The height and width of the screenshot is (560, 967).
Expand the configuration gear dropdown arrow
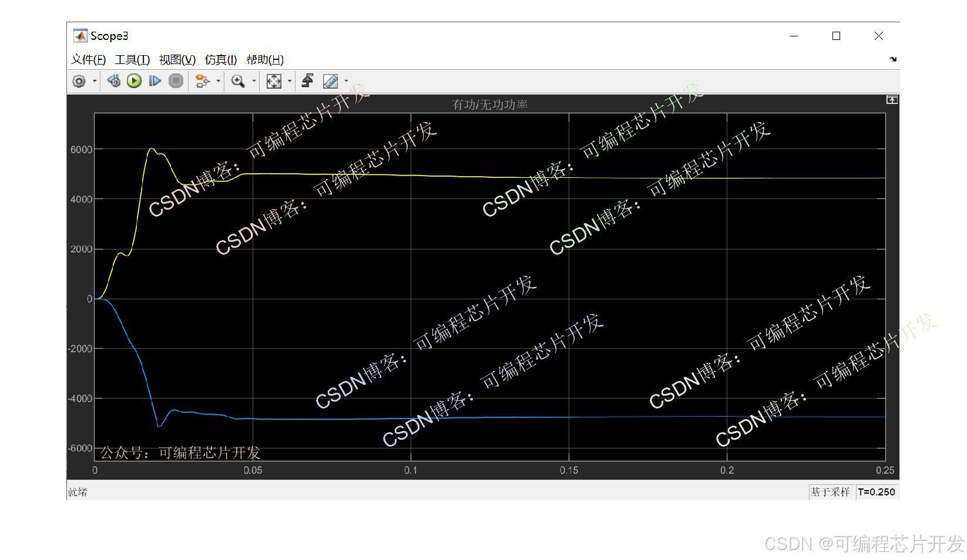pos(95,81)
